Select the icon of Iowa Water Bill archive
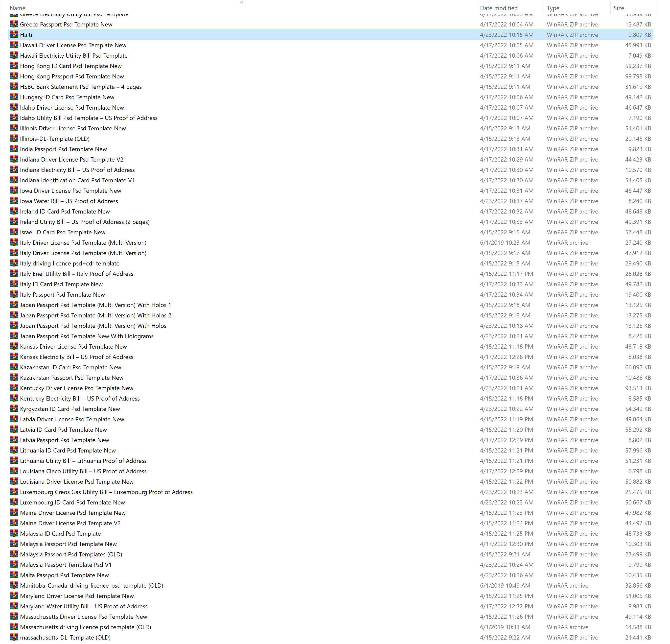 [x=14, y=201]
